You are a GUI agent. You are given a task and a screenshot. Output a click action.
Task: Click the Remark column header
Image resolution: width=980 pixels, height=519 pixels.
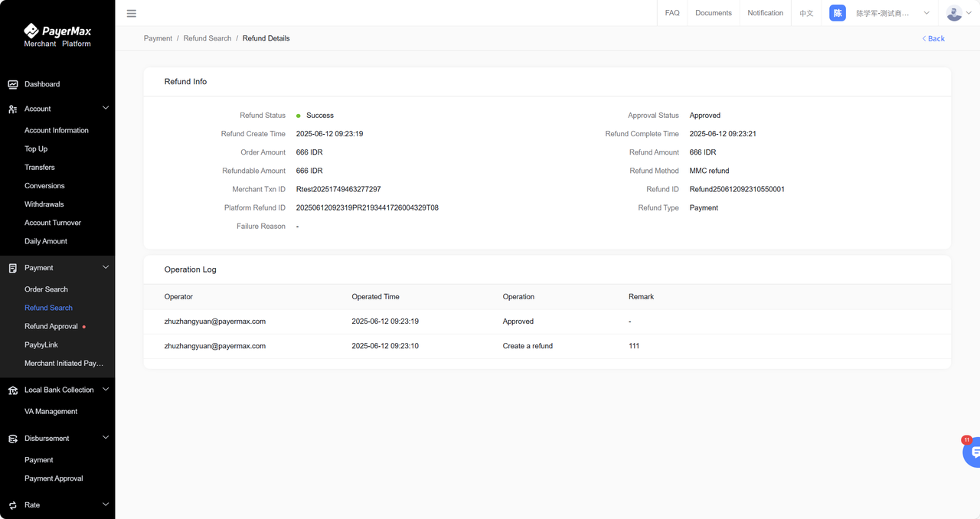(642, 297)
